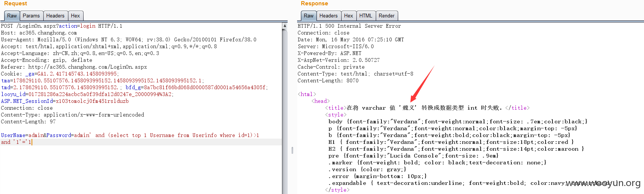The width and height of the screenshot is (644, 194).
Task: Select the Raw tab in Request pane
Action: point(12,16)
